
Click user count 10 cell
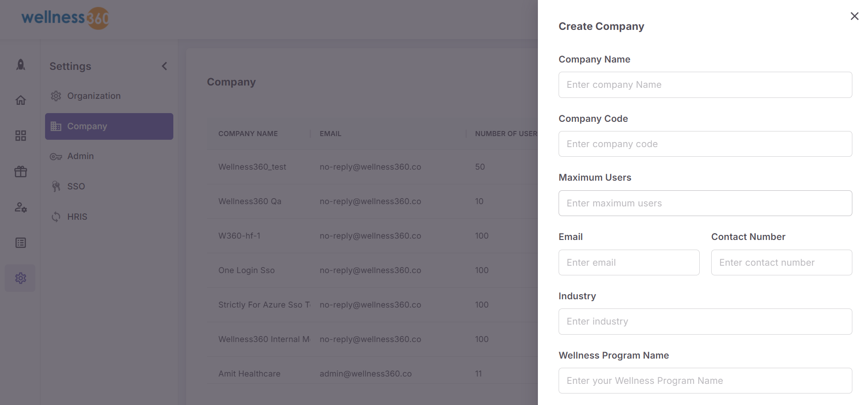pyautogui.click(x=479, y=201)
